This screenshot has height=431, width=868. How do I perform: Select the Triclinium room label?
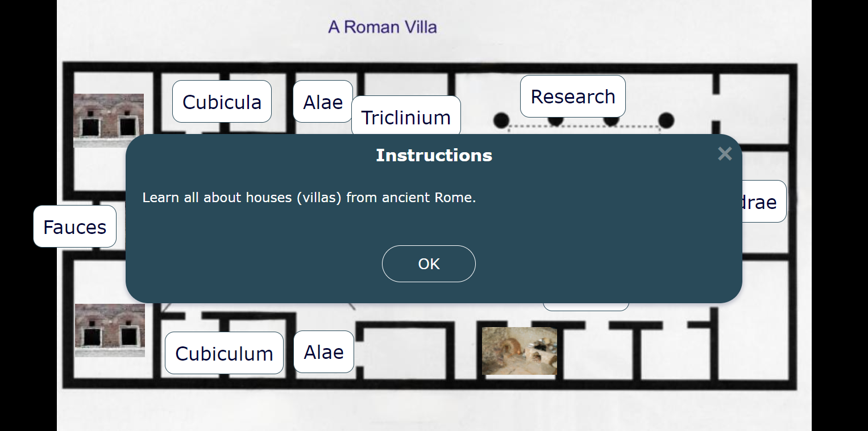pyautogui.click(x=405, y=117)
